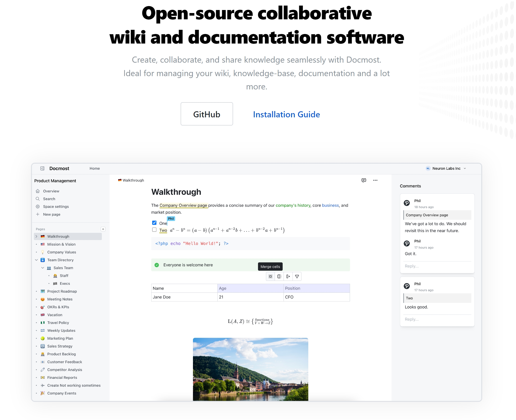
Task: Go to Home in the top bar
Action: point(94,168)
